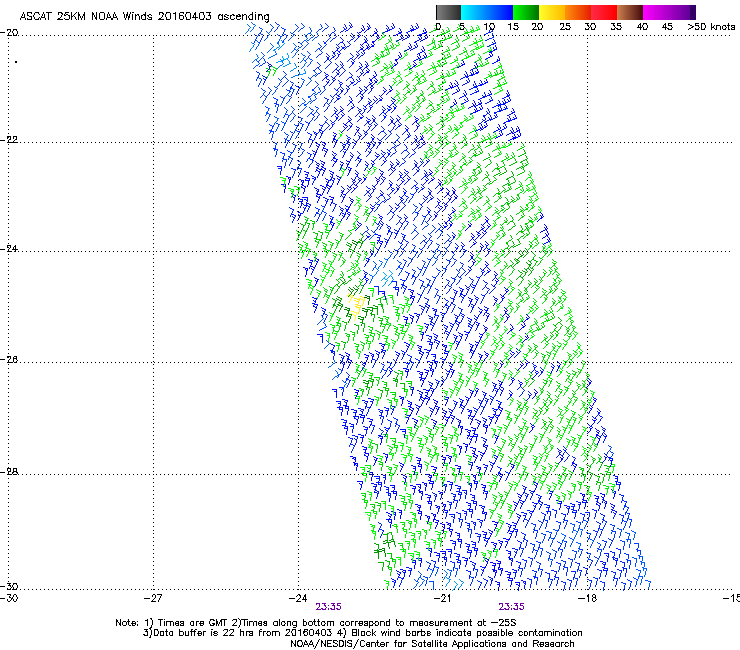Click the yellow wind barbs cluster
The height and width of the screenshot is (650, 740).
click(356, 305)
